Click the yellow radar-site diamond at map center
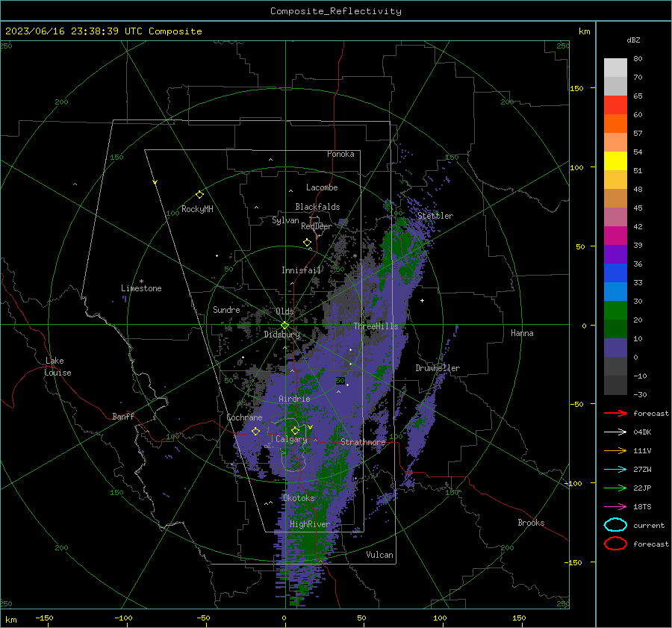The image size is (672, 628). click(x=284, y=326)
